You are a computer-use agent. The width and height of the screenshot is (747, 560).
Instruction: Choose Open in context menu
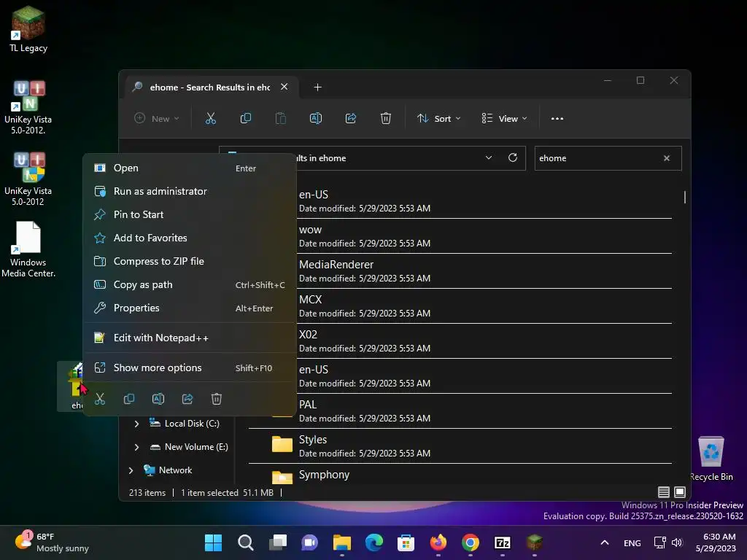pos(190,168)
